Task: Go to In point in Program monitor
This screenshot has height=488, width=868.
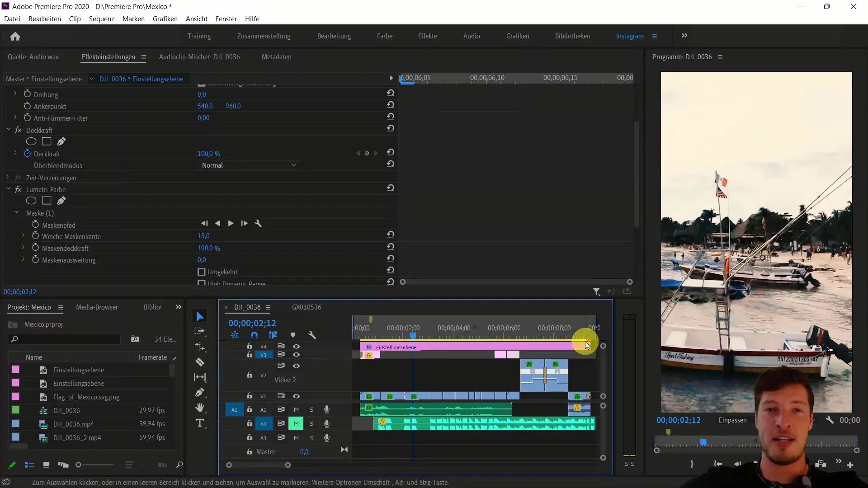Action: pos(717,464)
